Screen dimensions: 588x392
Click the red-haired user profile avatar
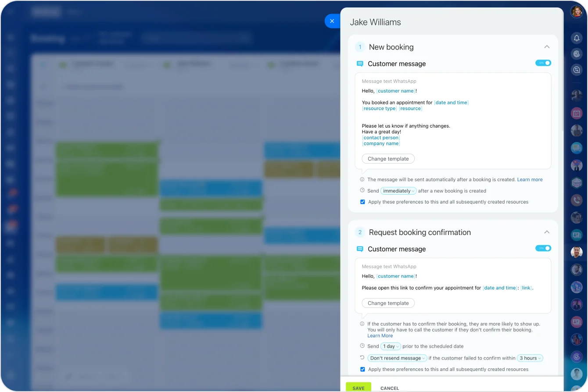(x=577, y=12)
